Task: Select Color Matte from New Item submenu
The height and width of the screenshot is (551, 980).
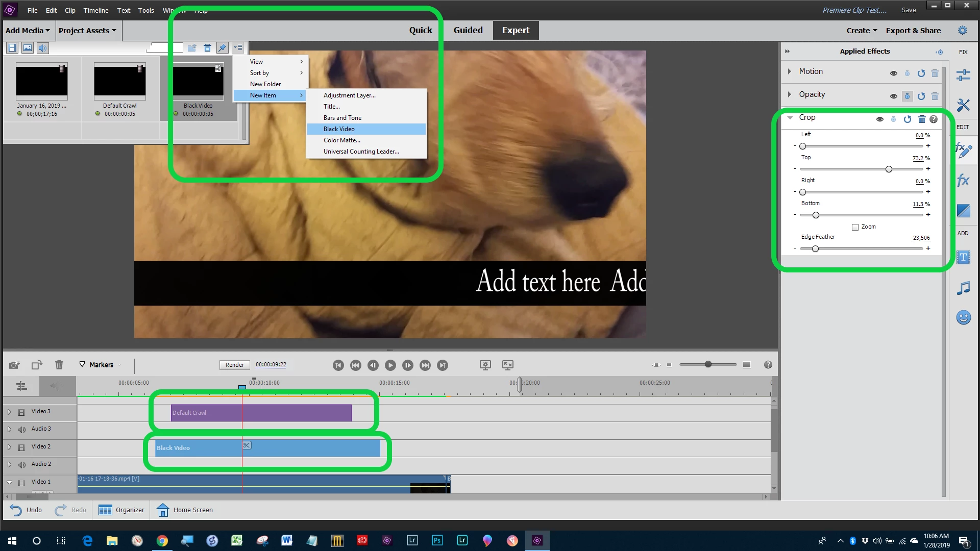Action: coord(341,140)
